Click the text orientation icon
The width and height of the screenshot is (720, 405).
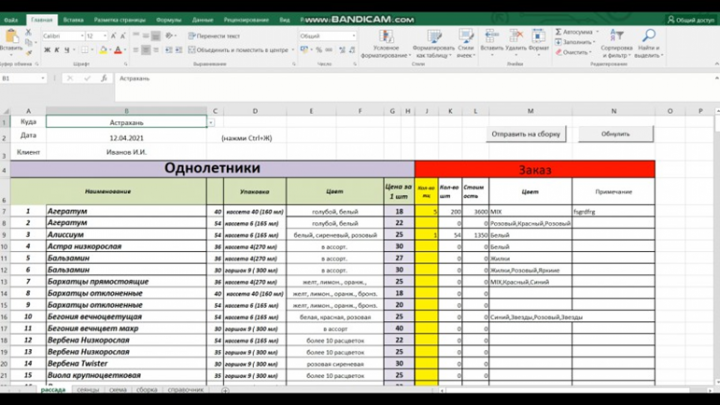coord(169,36)
